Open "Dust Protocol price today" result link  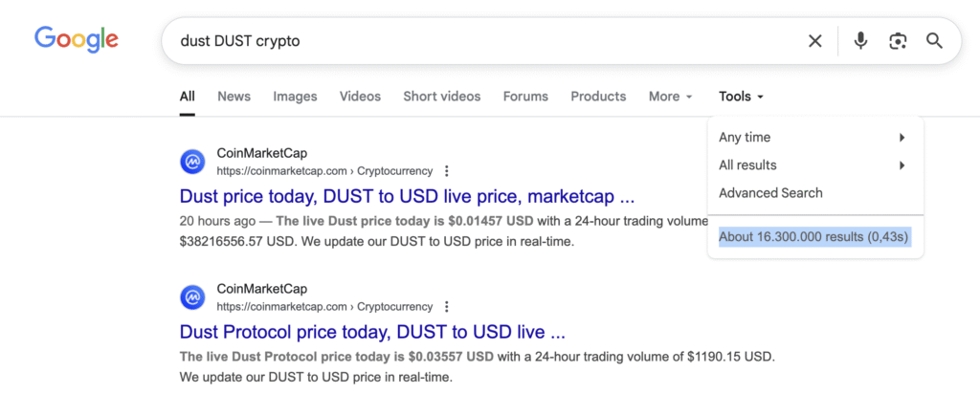[x=372, y=333]
